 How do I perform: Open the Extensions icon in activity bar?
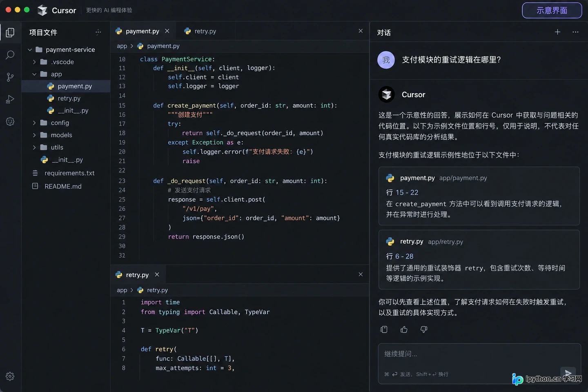[10, 122]
